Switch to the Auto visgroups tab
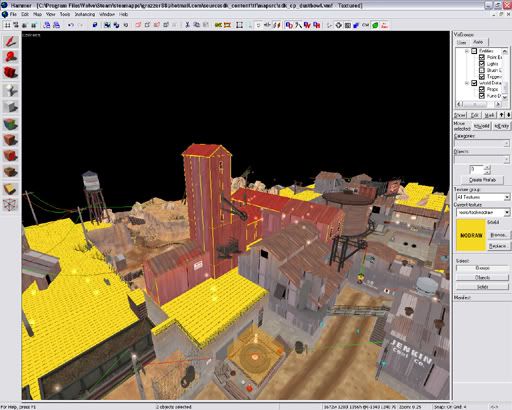This screenshot has height=410, width=512. click(478, 42)
